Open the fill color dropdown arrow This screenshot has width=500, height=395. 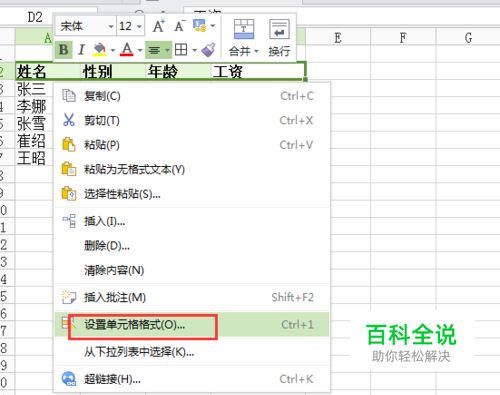click(113, 50)
